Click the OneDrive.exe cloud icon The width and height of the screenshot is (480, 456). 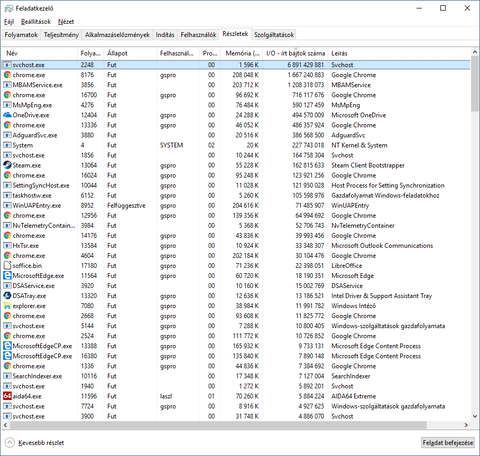pyautogui.click(x=7, y=115)
